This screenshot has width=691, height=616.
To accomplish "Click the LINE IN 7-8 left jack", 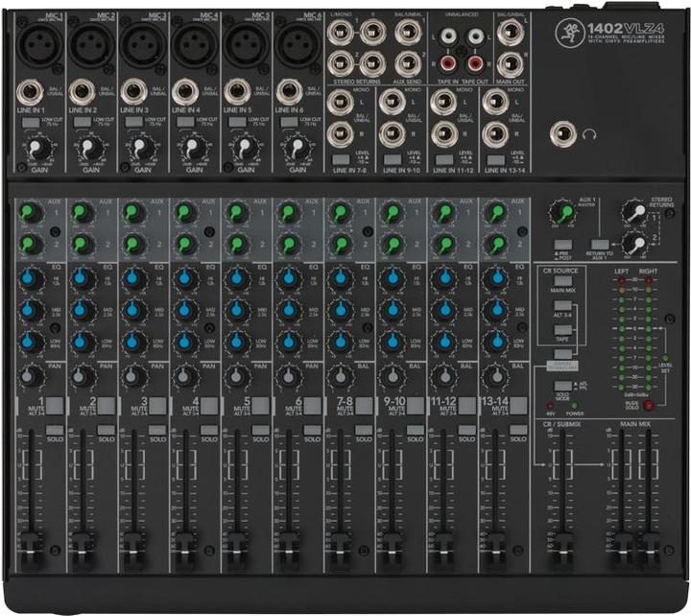I will click(x=340, y=103).
